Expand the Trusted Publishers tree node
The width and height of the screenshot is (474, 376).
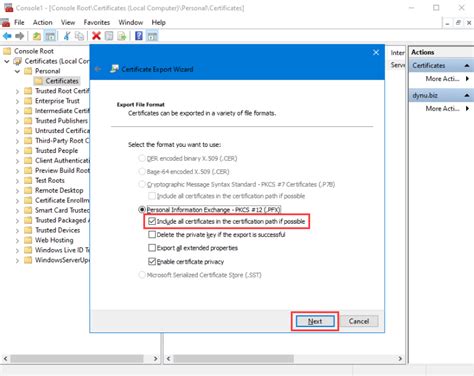[x=17, y=121]
